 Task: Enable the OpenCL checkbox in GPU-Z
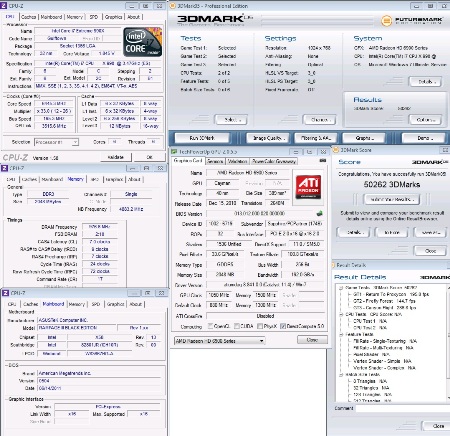[210, 326]
